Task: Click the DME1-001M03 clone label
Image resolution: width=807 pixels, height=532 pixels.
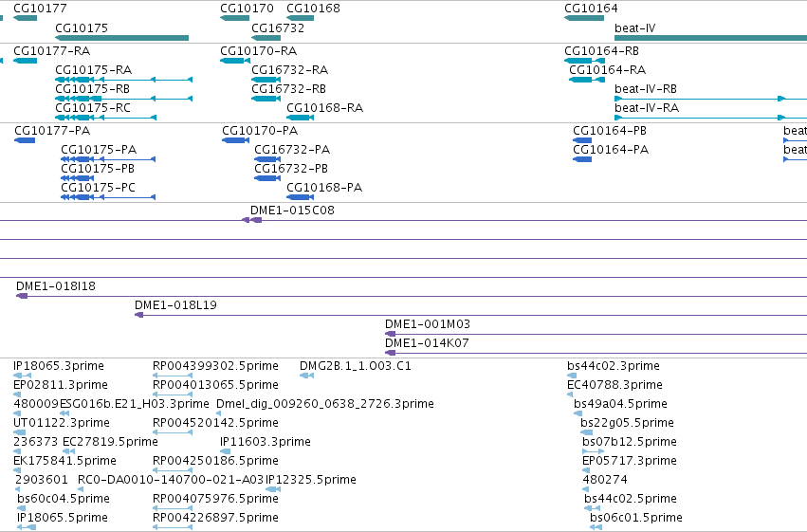Action: (428, 324)
